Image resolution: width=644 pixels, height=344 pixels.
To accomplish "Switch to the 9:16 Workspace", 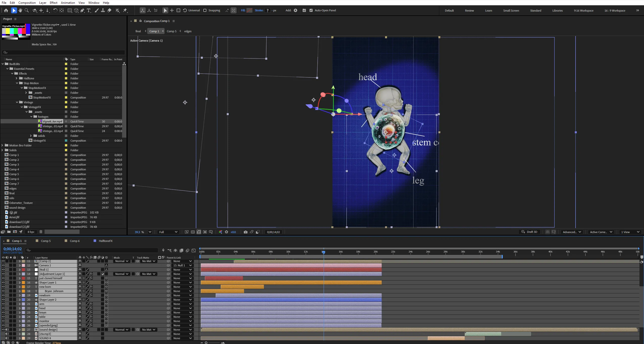I will coord(584,11).
